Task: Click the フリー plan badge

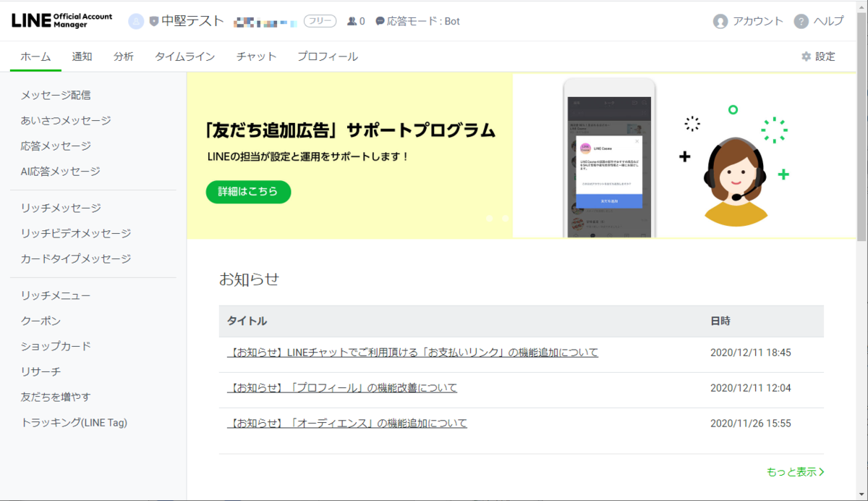Action: tap(320, 21)
